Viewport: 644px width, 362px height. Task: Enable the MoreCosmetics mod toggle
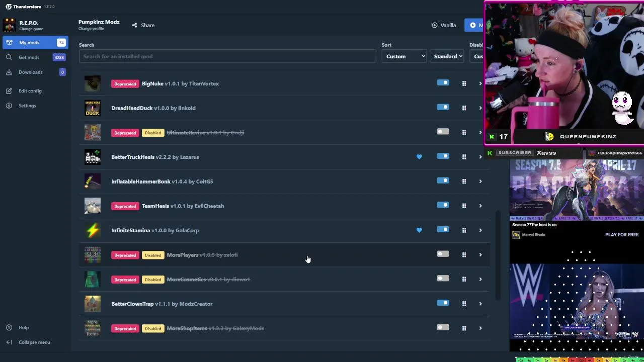point(443,279)
